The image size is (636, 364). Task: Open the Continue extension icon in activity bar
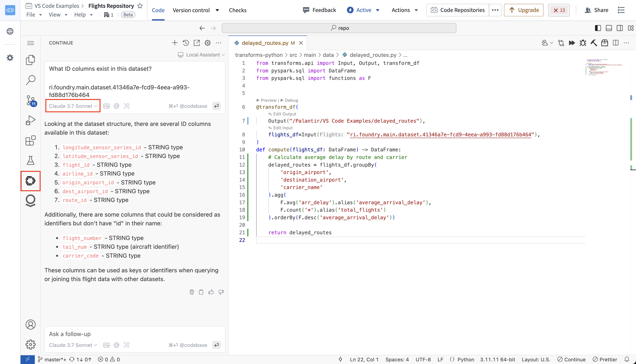click(30, 181)
